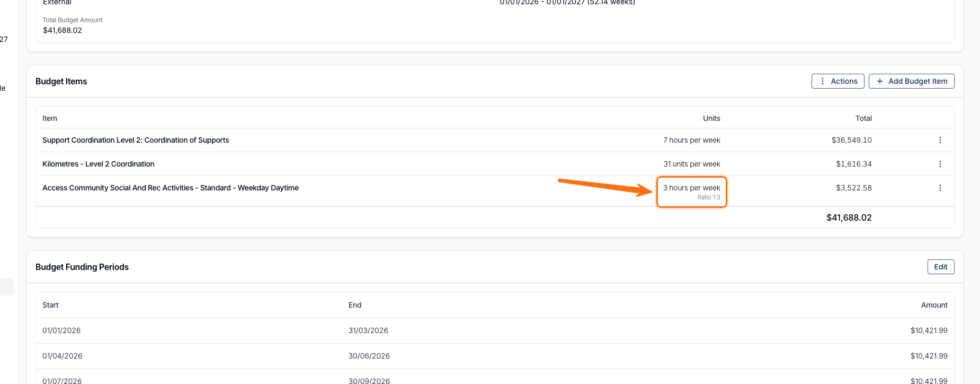This screenshot has height=384, width=980.
Task: Click the Item column header
Action: tap(50, 118)
